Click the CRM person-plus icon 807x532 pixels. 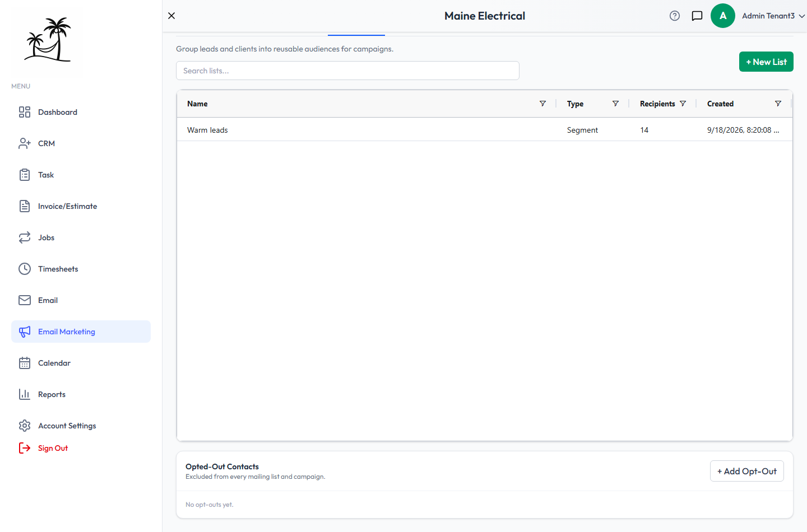25,143
